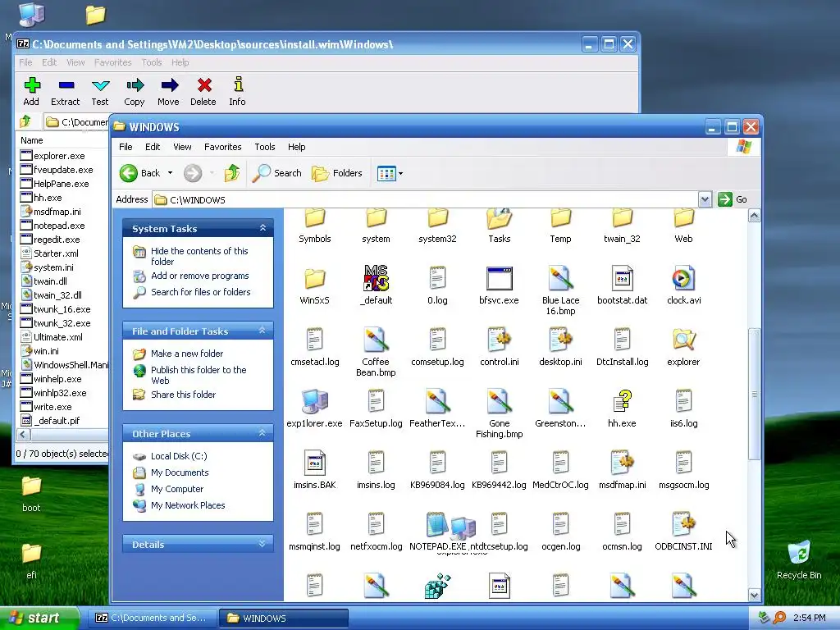The image size is (840, 630).
Task: Select the Blue Lace 16.bmp icon
Action: [x=561, y=279]
